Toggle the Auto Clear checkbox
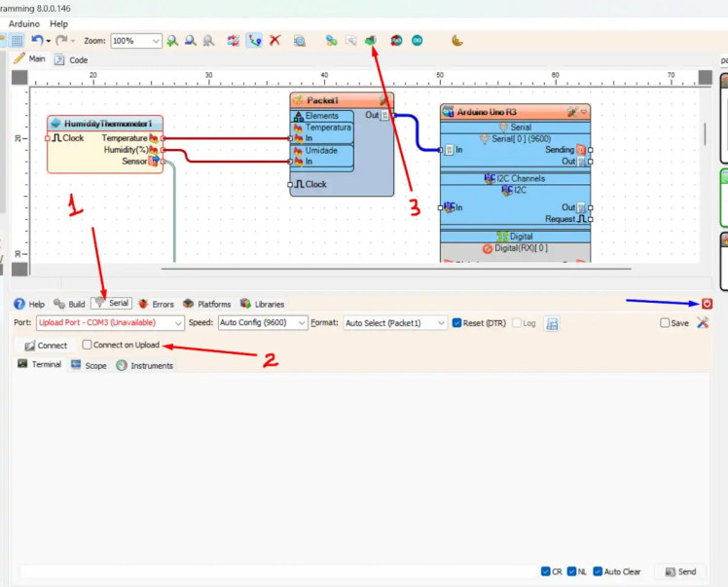This screenshot has width=728, height=587. (598, 571)
